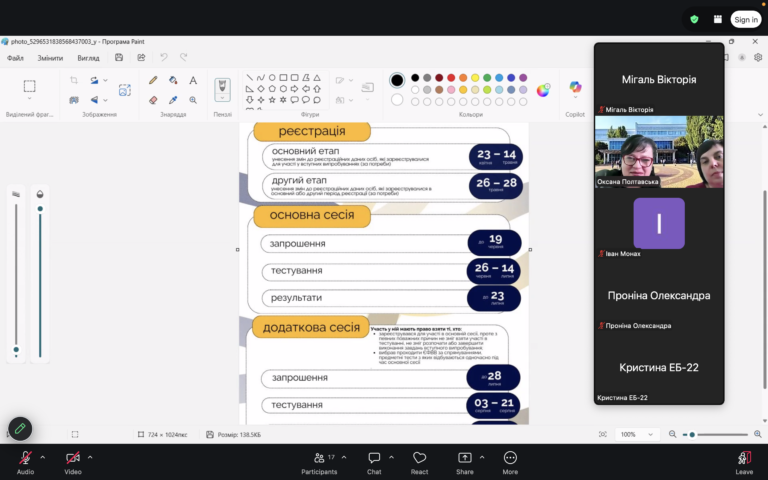The width and height of the screenshot is (768, 480).
Task: Expand the video options chevron
Action: [x=90, y=456]
